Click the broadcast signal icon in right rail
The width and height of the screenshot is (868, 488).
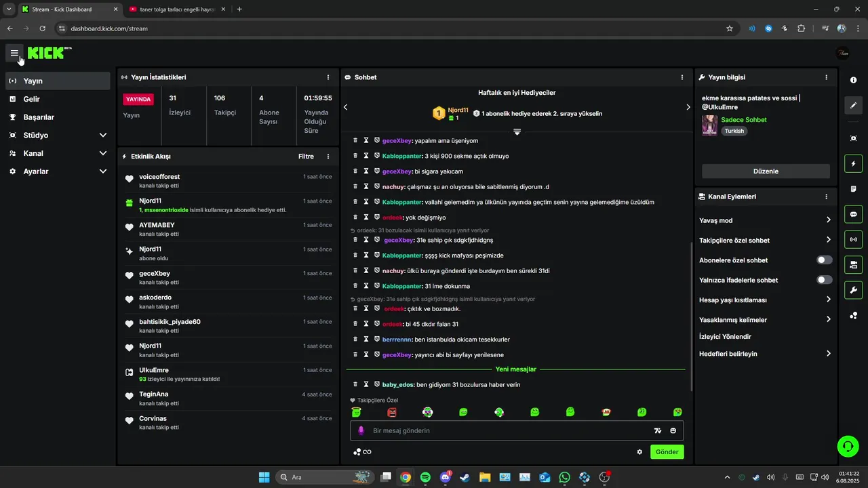pyautogui.click(x=853, y=239)
